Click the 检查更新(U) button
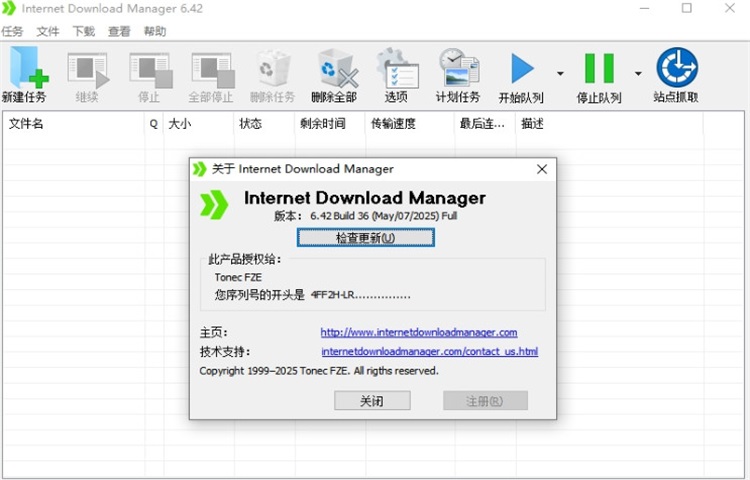The width and height of the screenshot is (750, 480). (x=365, y=238)
